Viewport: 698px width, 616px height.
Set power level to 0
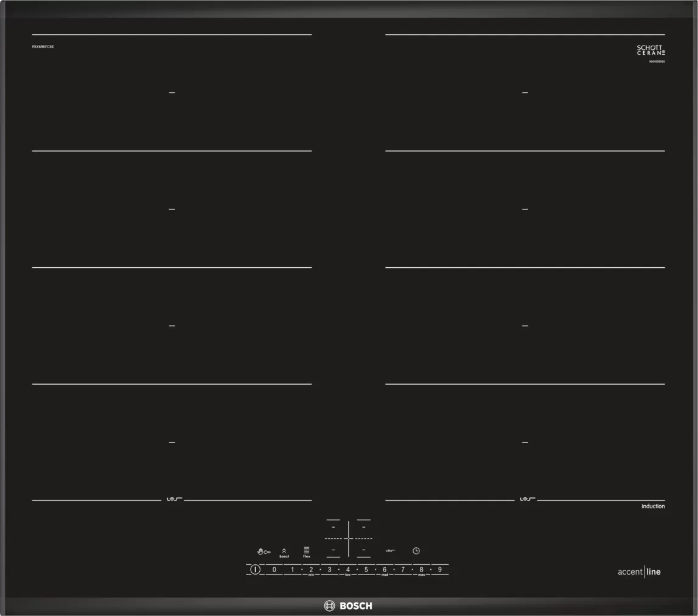pyautogui.click(x=274, y=570)
